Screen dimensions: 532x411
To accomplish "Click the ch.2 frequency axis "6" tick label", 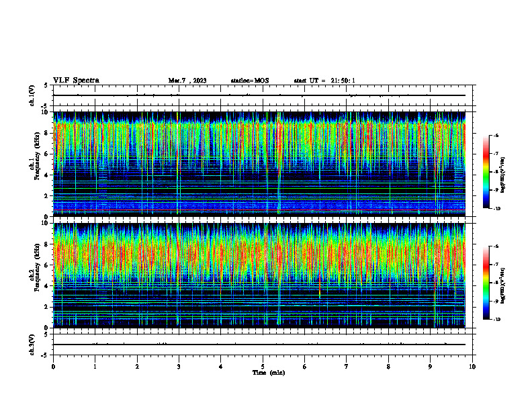I will 47,265.
